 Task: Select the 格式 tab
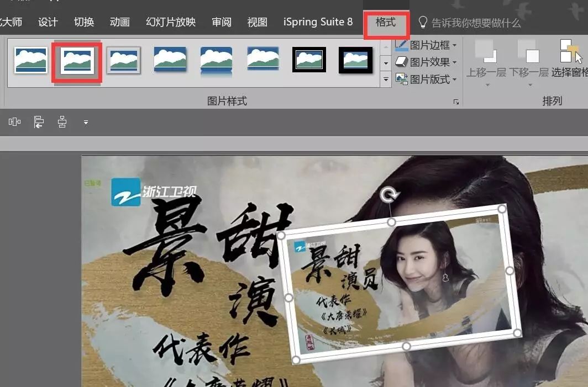pos(386,23)
